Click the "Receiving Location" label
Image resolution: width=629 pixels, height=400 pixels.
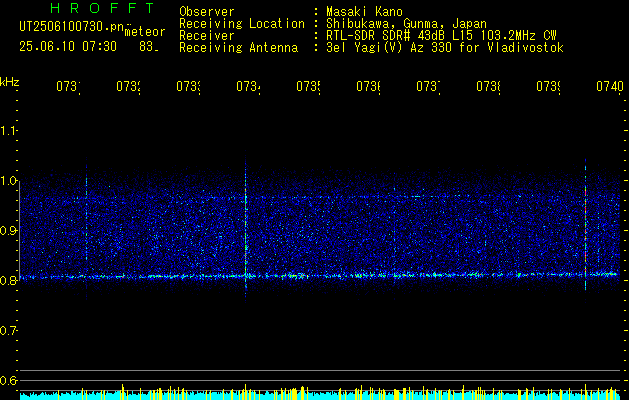click(242, 24)
